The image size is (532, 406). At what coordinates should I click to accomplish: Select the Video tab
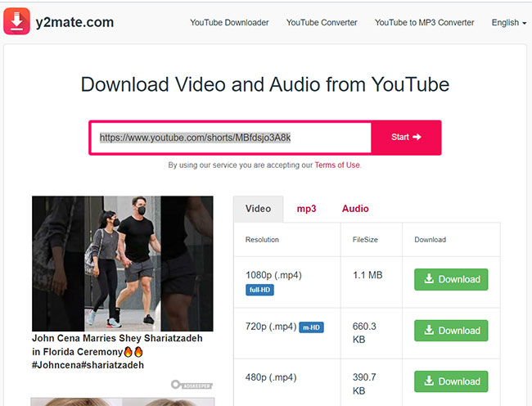258,209
